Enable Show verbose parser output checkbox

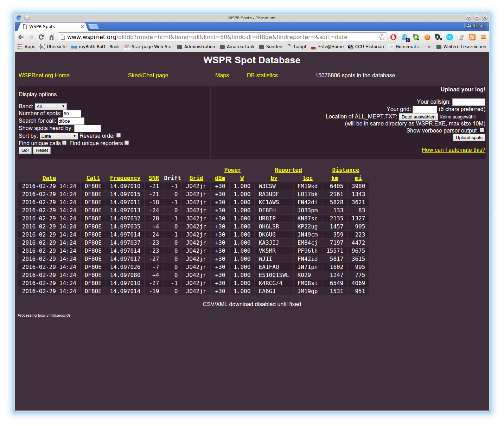coord(482,130)
